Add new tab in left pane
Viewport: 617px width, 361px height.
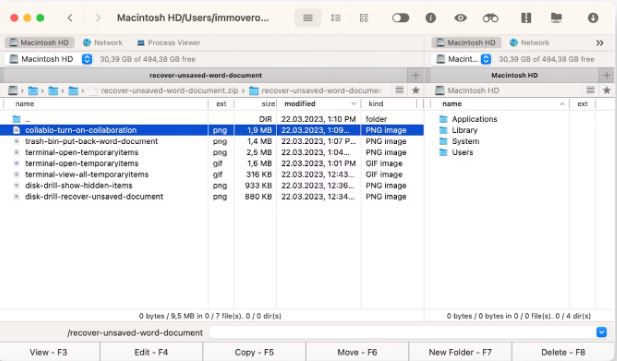tap(416, 75)
